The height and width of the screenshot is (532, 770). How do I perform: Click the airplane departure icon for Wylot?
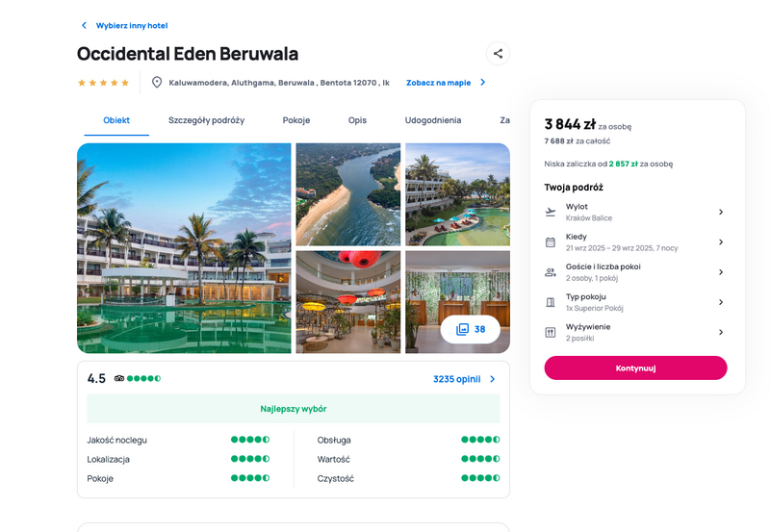551,212
